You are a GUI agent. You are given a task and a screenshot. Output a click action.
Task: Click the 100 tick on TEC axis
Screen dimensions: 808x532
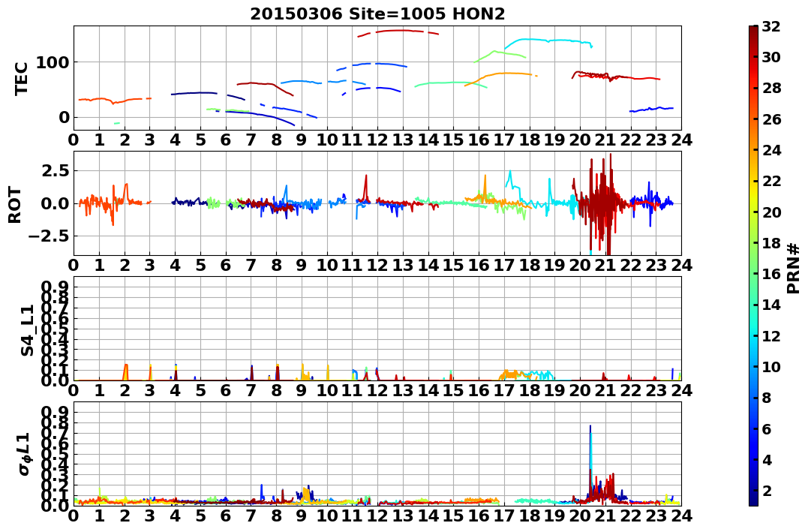(53, 62)
